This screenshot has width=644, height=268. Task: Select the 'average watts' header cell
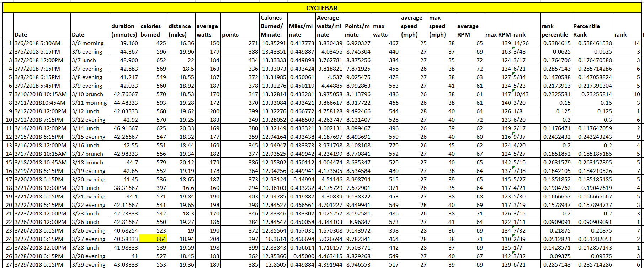point(208,26)
